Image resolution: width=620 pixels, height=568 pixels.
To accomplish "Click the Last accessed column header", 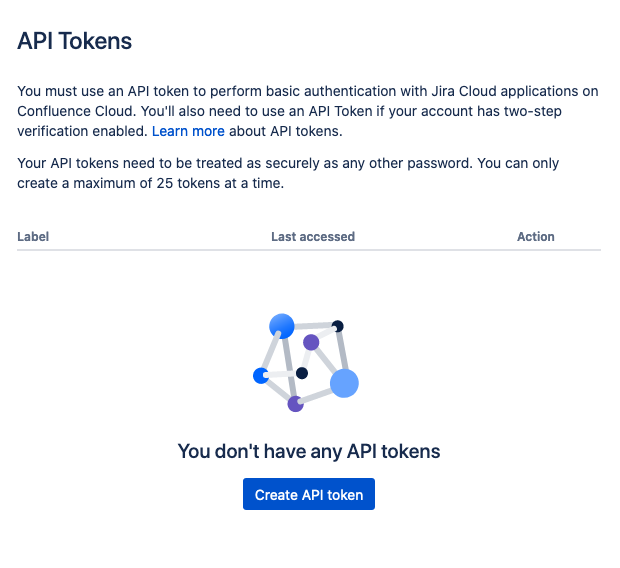I will (x=313, y=237).
